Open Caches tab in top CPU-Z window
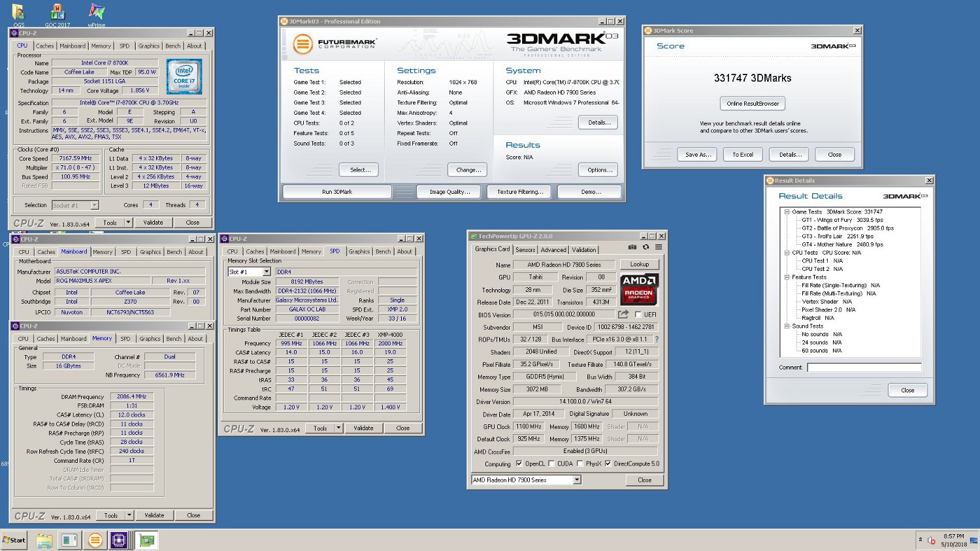The width and height of the screenshot is (980, 551). [45, 46]
